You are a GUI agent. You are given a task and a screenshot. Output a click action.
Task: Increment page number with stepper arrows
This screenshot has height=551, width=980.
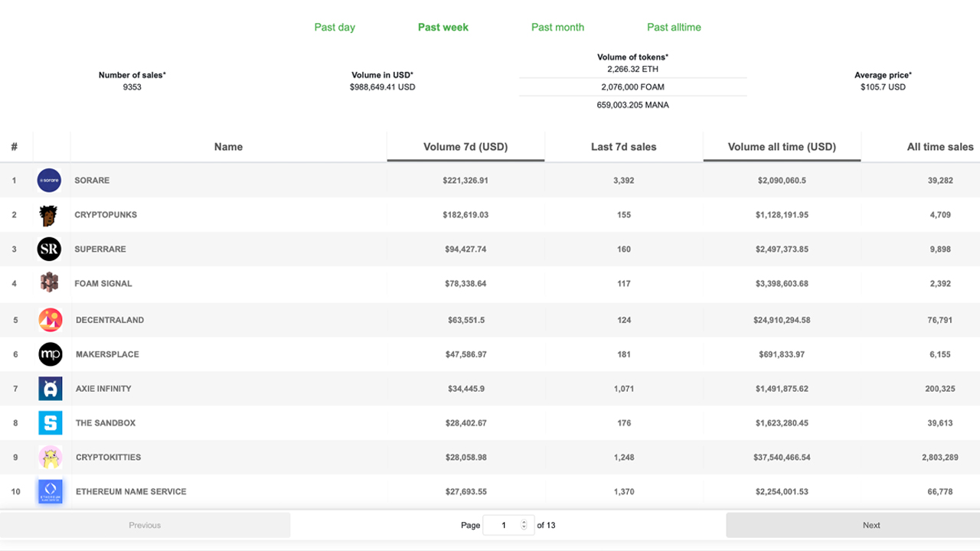(x=524, y=523)
